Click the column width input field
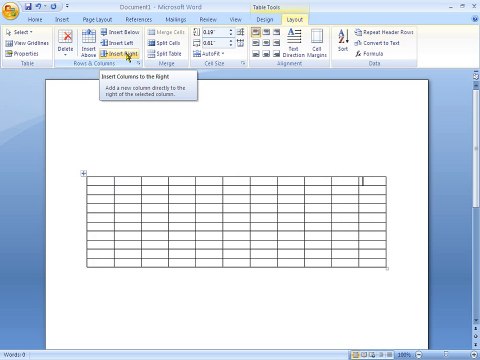This screenshot has height=360, width=480. coord(215,43)
